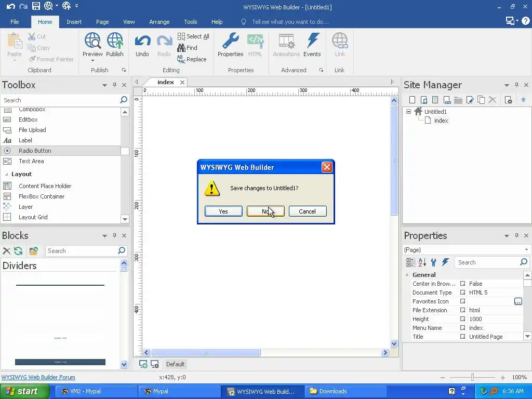Click Yes in the save changes dialog

click(x=223, y=211)
